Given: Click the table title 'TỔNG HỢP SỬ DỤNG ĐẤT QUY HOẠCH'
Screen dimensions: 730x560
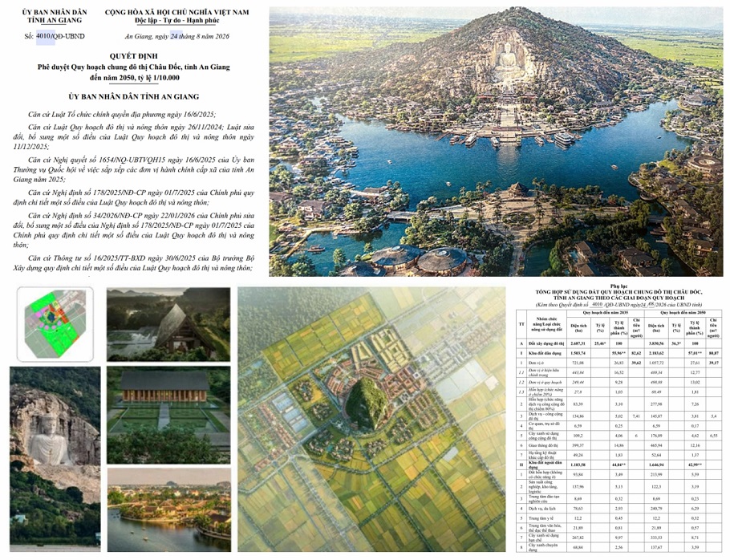Looking at the screenshot, I should coord(618,292).
